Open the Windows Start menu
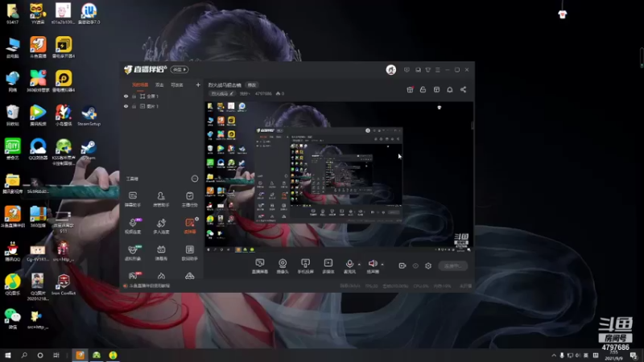 (x=8, y=356)
